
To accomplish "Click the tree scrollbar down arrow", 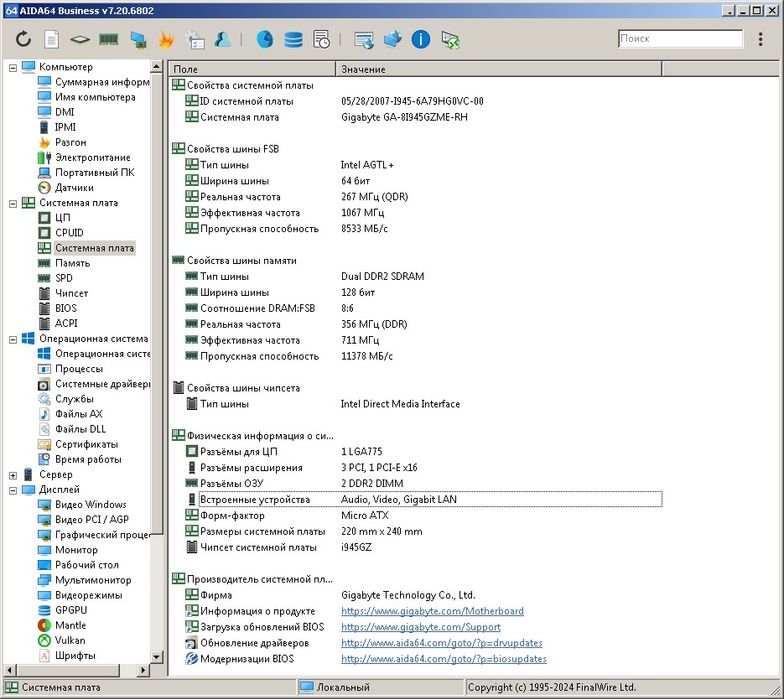I will (156, 656).
